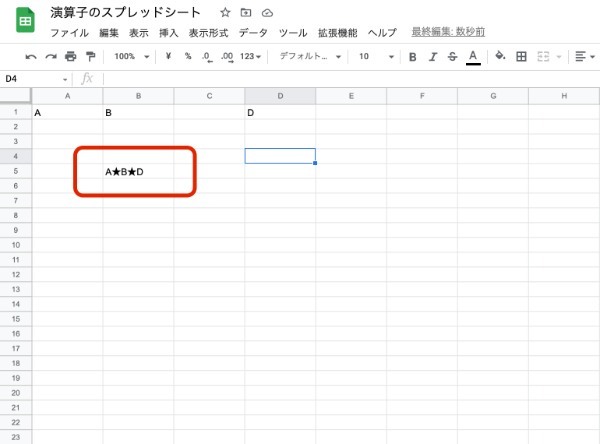Click the document title 演算子のスプレッドシート
600x444 pixels.
click(x=126, y=13)
